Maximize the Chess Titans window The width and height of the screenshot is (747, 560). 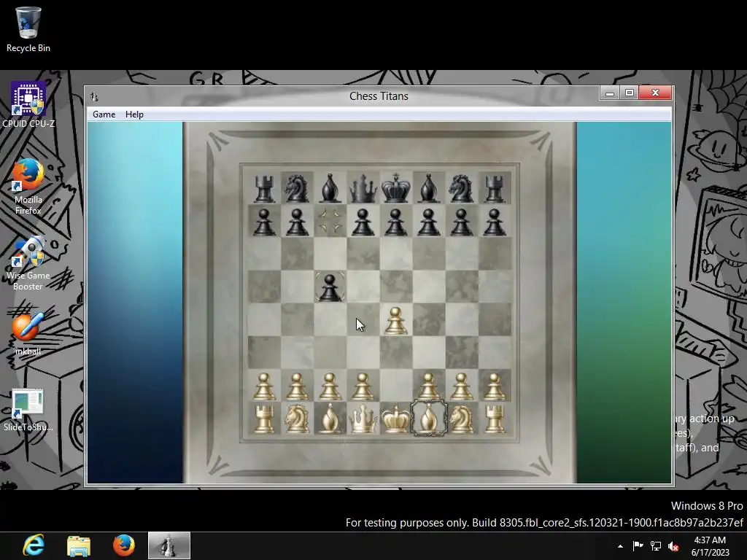pyautogui.click(x=630, y=93)
